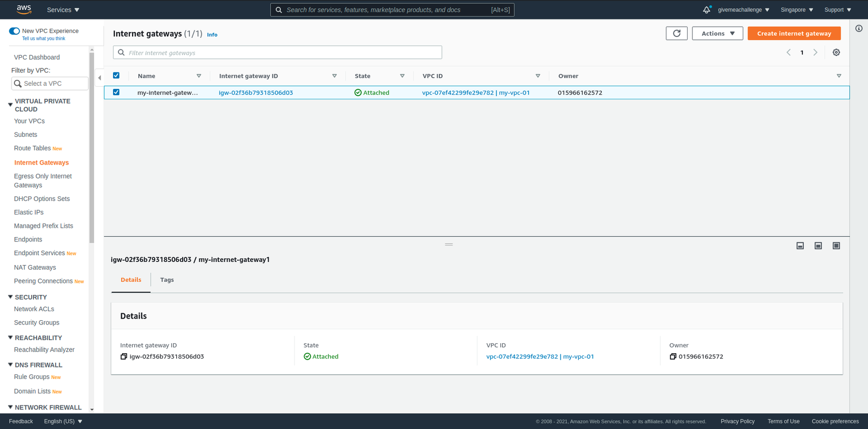Toggle the New VPC Experience switch
This screenshot has height=429, width=868.
coord(14,31)
